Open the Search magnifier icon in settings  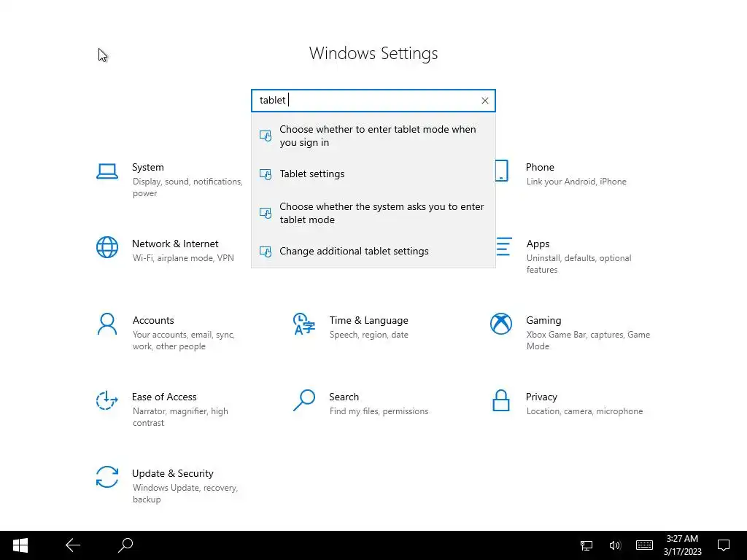[304, 400]
